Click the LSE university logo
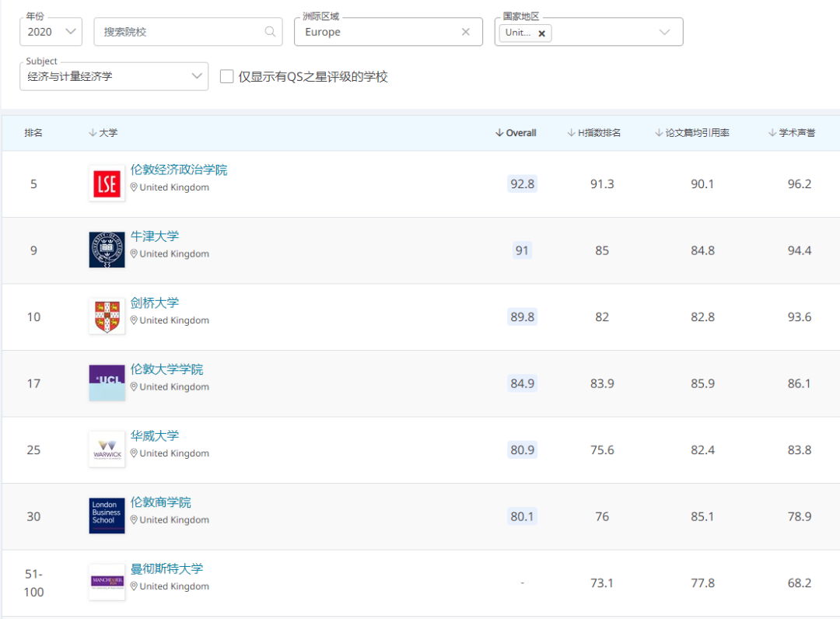The height and width of the screenshot is (619, 840). (107, 184)
